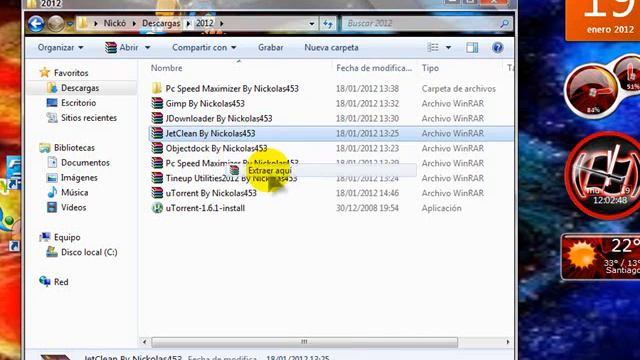This screenshot has height=360, width=640.
Task: Select the uTorrent-1.6.1-install file name
Action: 205,208
